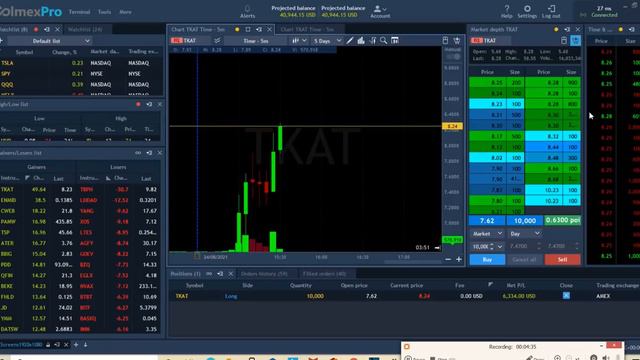Open the Terminal menu
The width and height of the screenshot is (640, 360).
79,12
